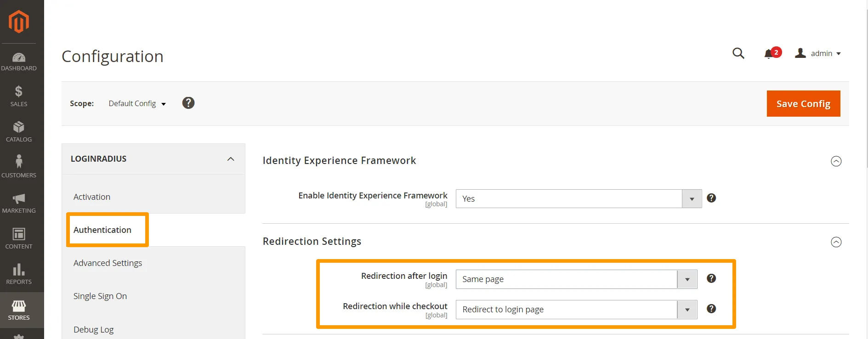Open the notifications bell
The height and width of the screenshot is (339, 868).
tap(769, 54)
